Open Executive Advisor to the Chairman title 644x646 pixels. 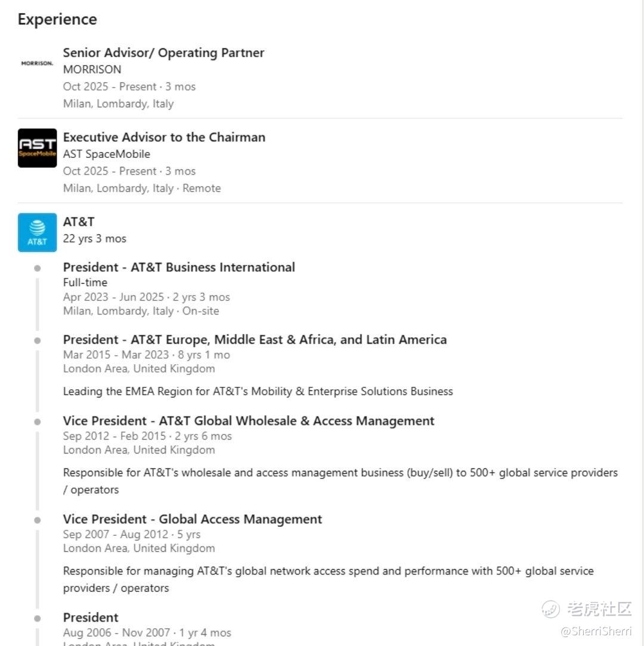point(164,137)
